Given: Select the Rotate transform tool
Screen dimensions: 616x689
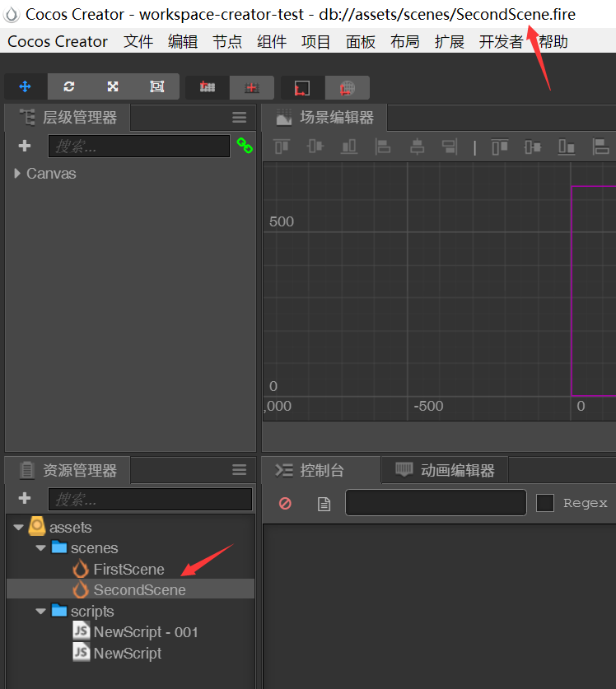Looking at the screenshot, I should [x=69, y=86].
